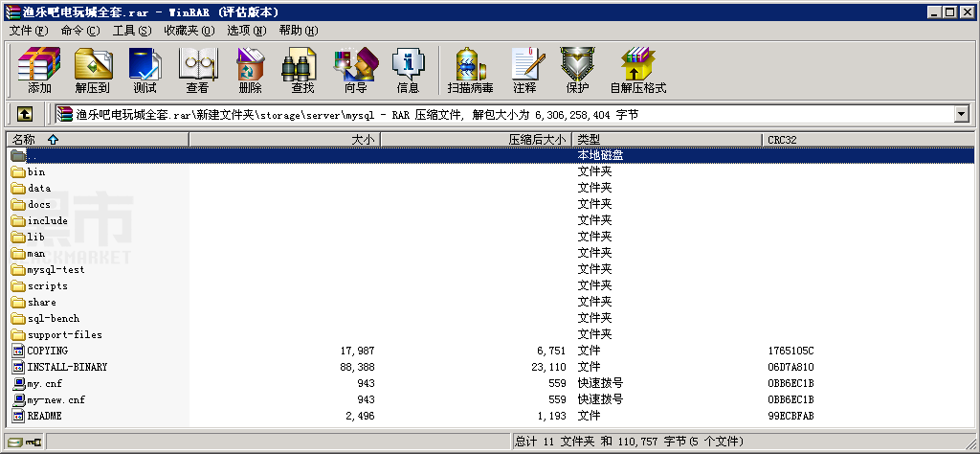Click COPYING size value 17,987
This screenshot has width=980, height=454.
(358, 351)
